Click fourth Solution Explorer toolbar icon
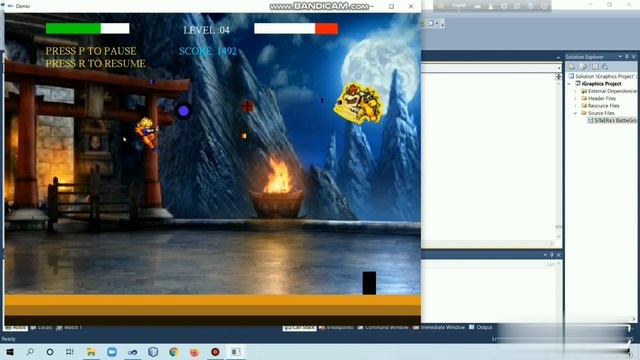 coord(605,67)
